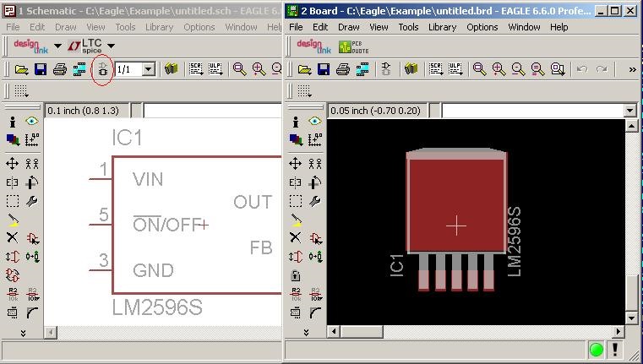Print the schematic using the printer icon

pos(60,69)
